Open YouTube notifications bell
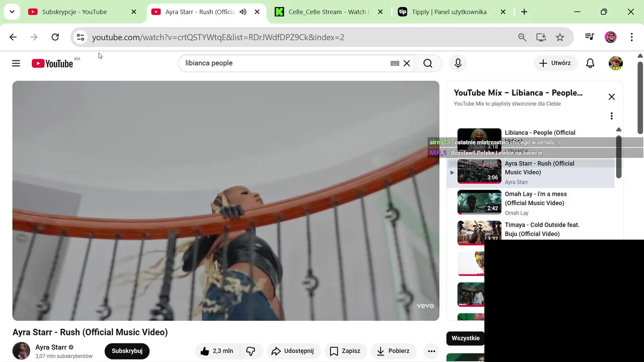The width and height of the screenshot is (644, 362). pos(590,63)
